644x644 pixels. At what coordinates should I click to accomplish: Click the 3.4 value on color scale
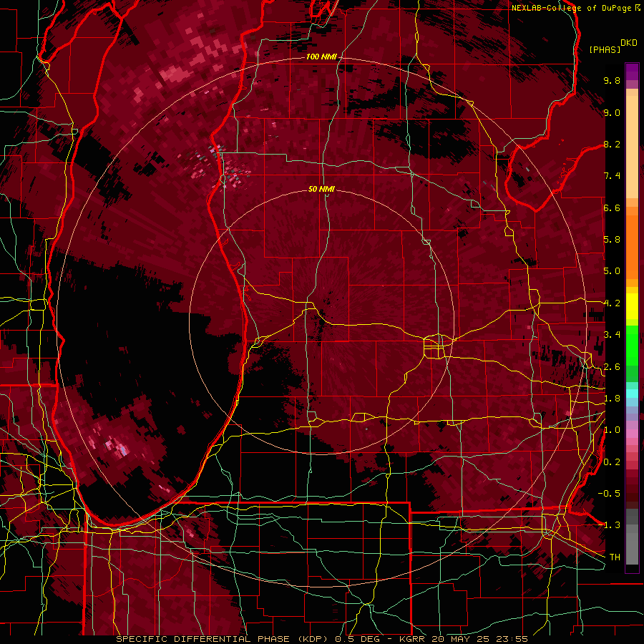(x=612, y=335)
